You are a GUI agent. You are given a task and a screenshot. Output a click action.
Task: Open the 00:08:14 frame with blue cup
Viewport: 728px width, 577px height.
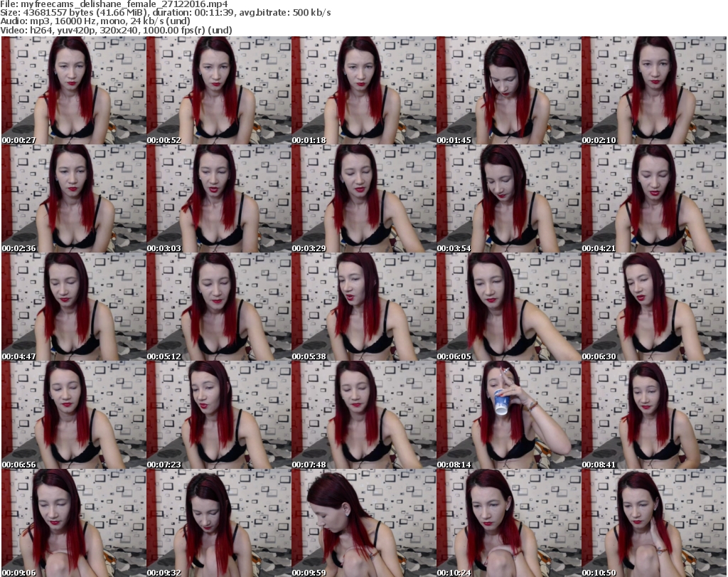(508, 415)
